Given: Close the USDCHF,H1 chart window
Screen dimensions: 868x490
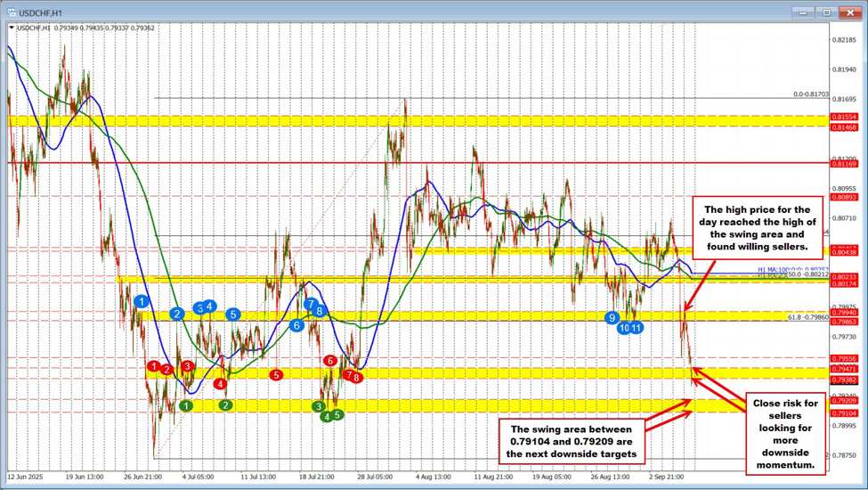Looking at the screenshot, I should point(849,12).
